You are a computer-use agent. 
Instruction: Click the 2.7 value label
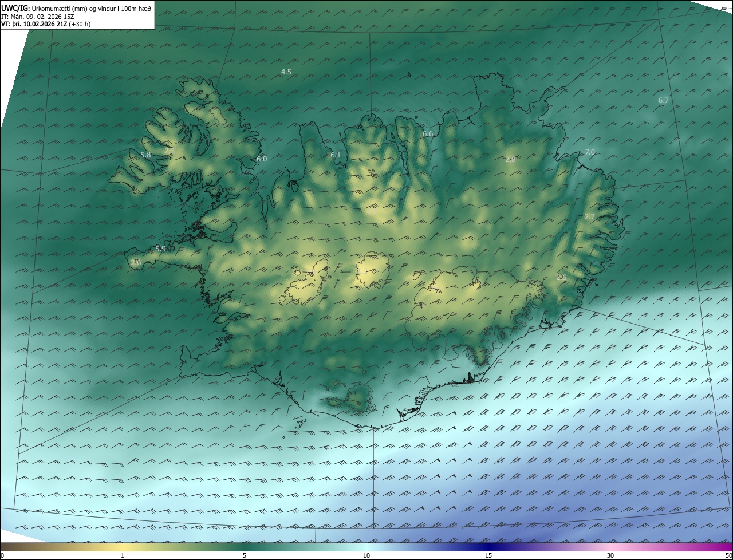click(x=590, y=216)
